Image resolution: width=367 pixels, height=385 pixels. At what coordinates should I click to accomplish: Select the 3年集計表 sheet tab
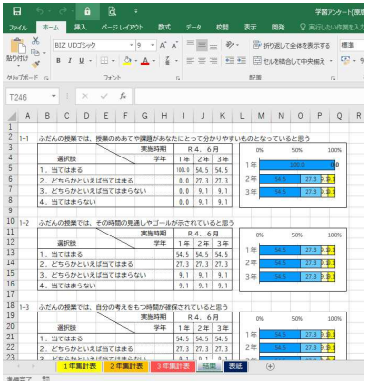[173, 366]
